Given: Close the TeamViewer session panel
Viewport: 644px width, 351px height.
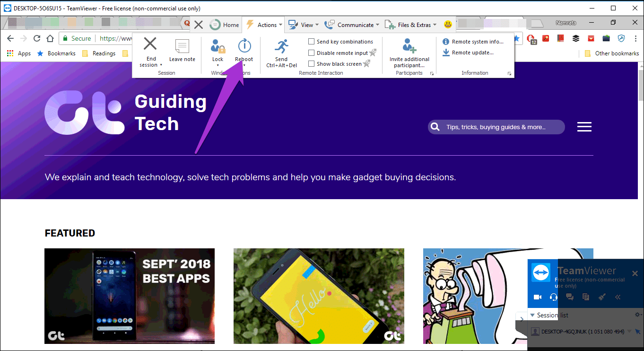Looking at the screenshot, I should [635, 273].
